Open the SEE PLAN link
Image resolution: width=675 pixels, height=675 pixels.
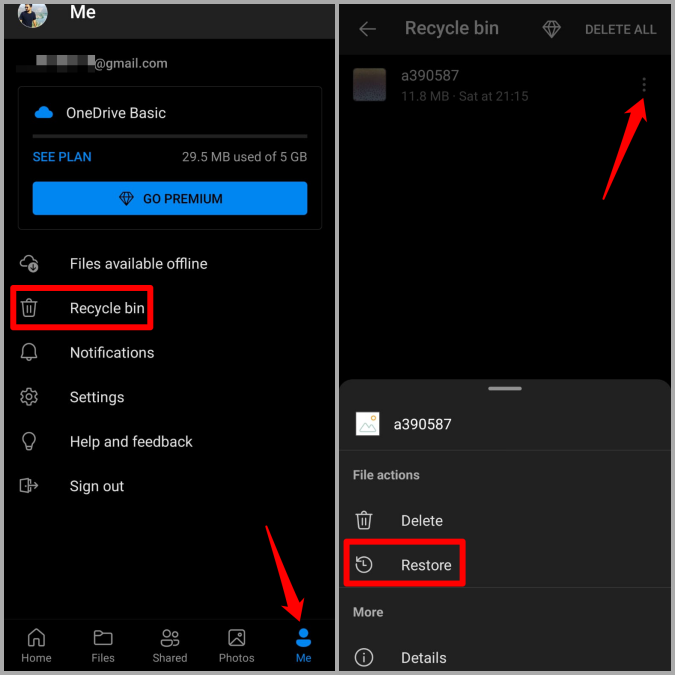coord(62,157)
